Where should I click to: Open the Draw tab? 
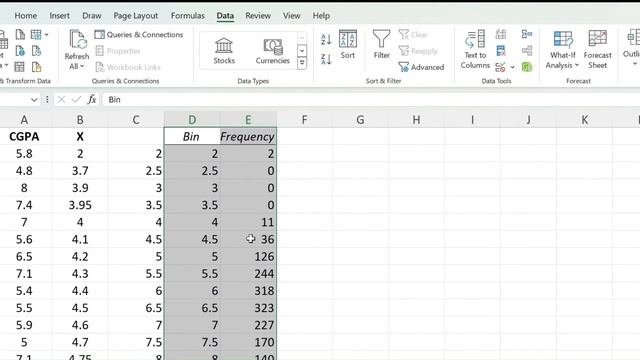click(x=91, y=16)
